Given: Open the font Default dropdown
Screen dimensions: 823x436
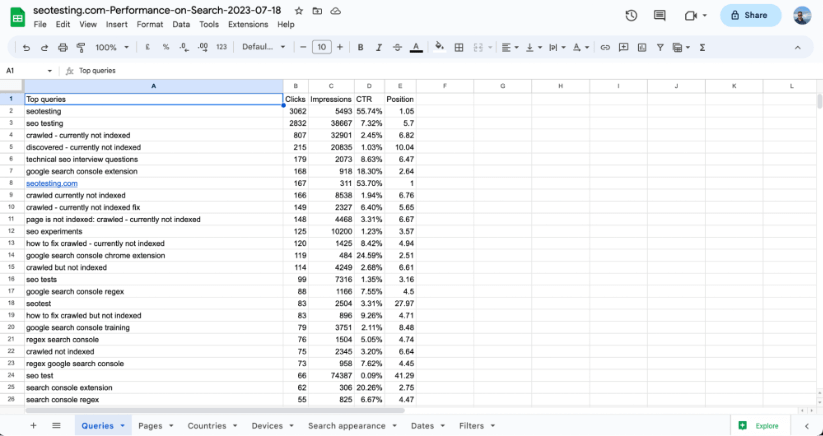Looking at the screenshot, I should coord(263,47).
